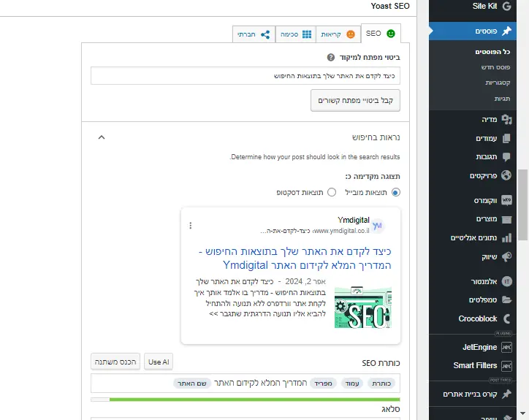This screenshot has width=529, height=420.
Task: Open כל הפוסטים submenu item
Action: tap(492, 52)
